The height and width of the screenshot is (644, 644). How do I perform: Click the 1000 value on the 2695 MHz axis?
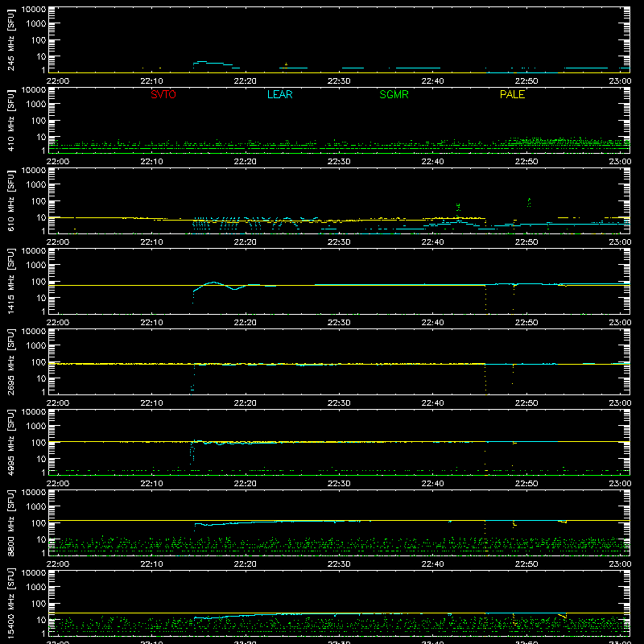pos(36,346)
